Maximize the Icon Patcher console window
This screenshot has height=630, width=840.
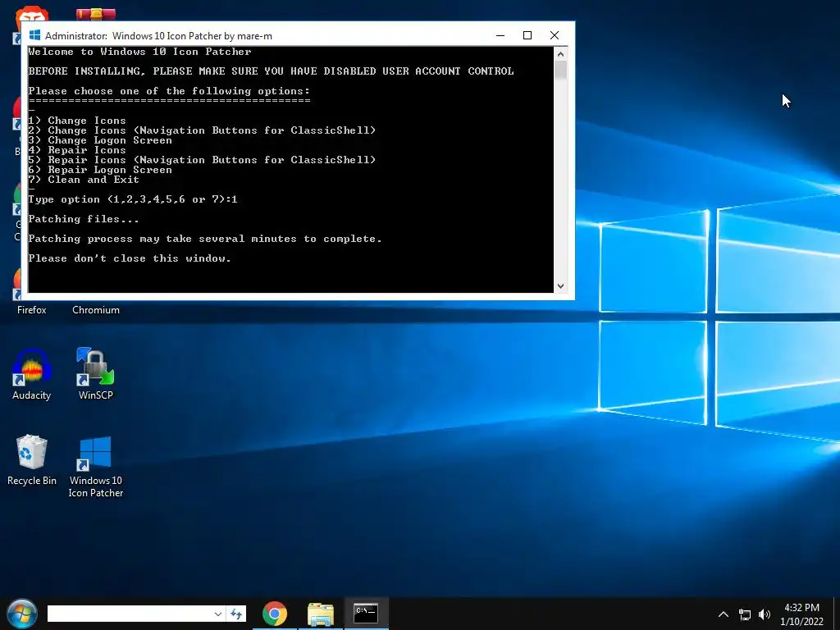(527, 35)
